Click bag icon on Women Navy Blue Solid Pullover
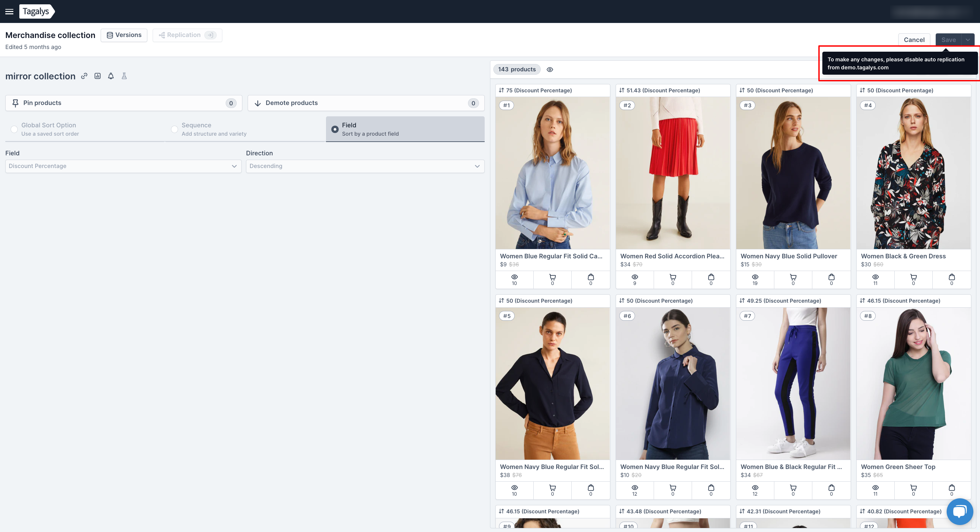This screenshot has height=532, width=980. (831, 277)
